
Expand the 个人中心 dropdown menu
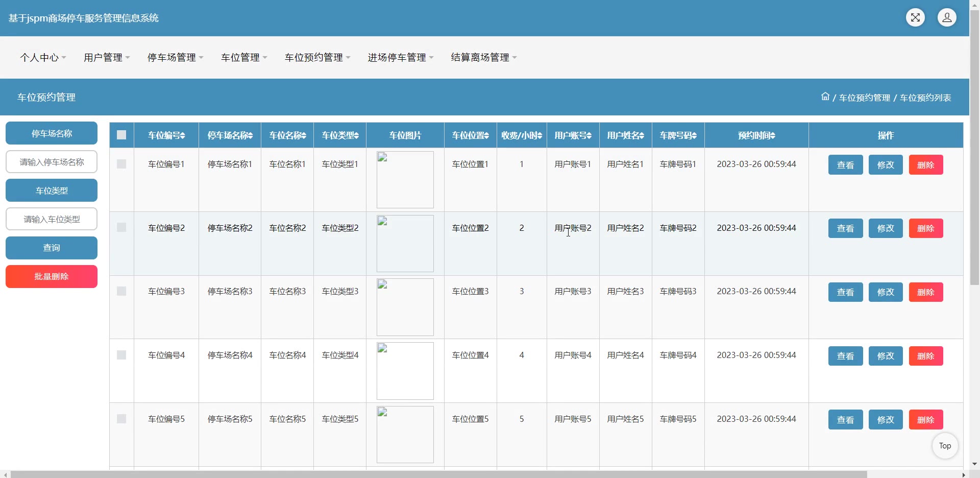click(x=43, y=58)
